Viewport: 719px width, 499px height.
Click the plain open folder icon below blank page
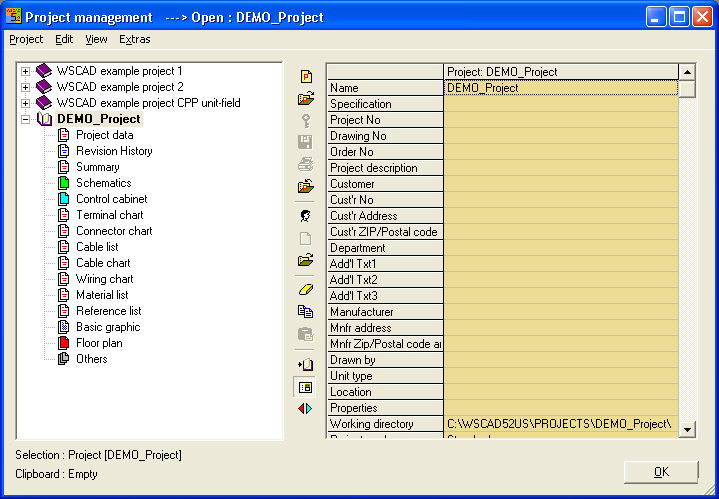[305, 260]
